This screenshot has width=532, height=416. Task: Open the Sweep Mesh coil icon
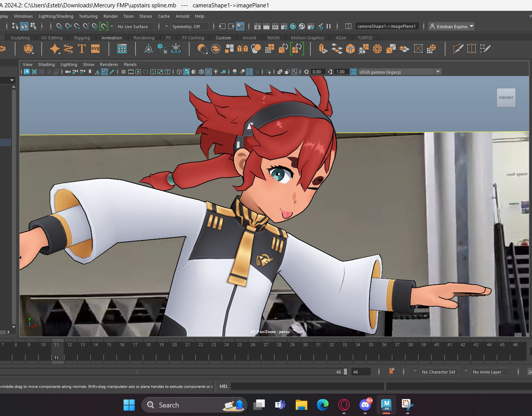[68, 49]
